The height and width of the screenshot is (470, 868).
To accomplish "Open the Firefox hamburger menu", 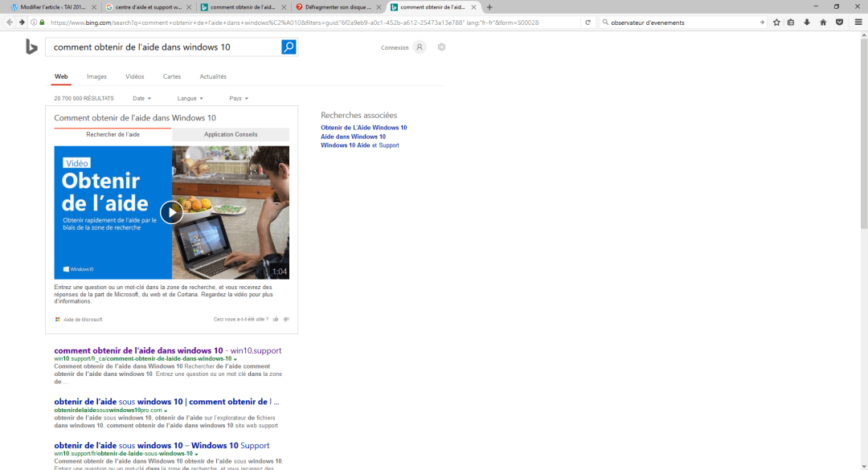I will [858, 22].
